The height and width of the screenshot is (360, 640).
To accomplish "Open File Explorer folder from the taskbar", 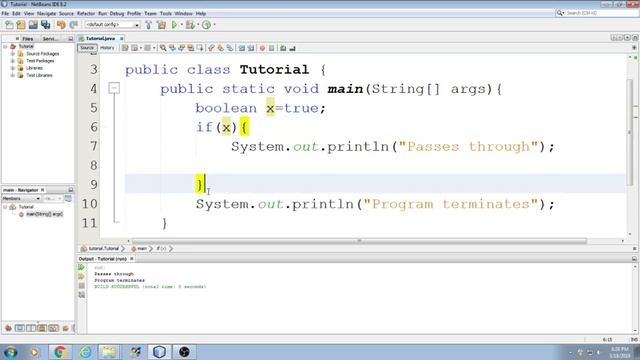I will (109, 352).
